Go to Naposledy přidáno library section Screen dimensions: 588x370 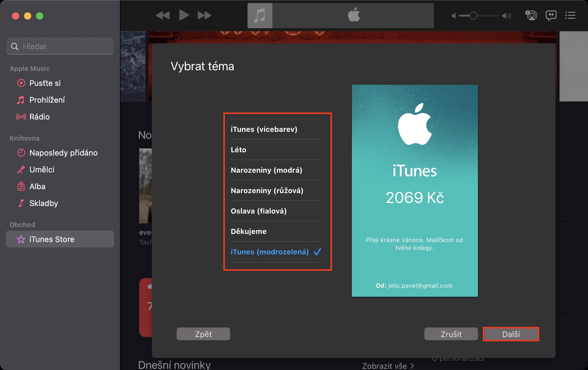pos(63,153)
